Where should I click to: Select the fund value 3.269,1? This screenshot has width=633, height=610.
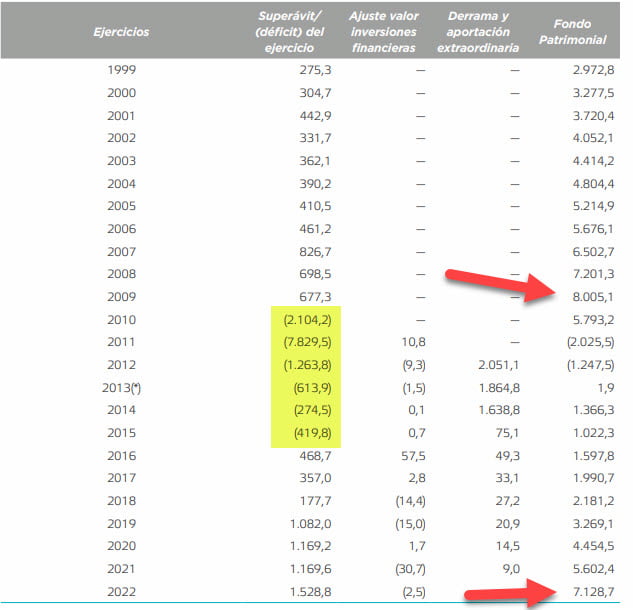[593, 524]
